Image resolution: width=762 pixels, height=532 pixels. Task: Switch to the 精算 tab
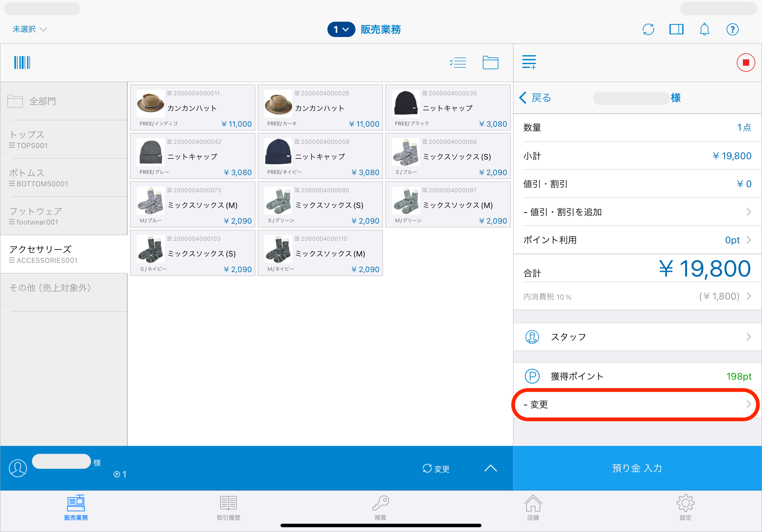coord(380,507)
